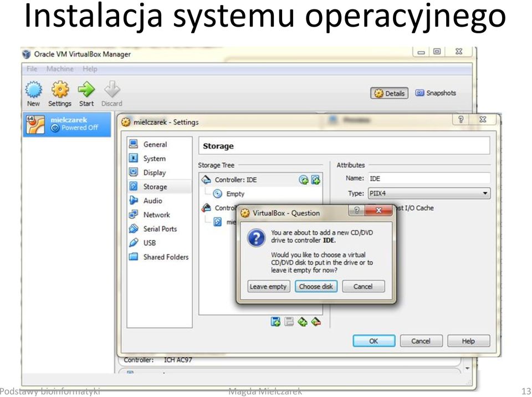Screen dimensions: 532x397
Task: Select the hard disk entry under second controller
Action: 224,222
